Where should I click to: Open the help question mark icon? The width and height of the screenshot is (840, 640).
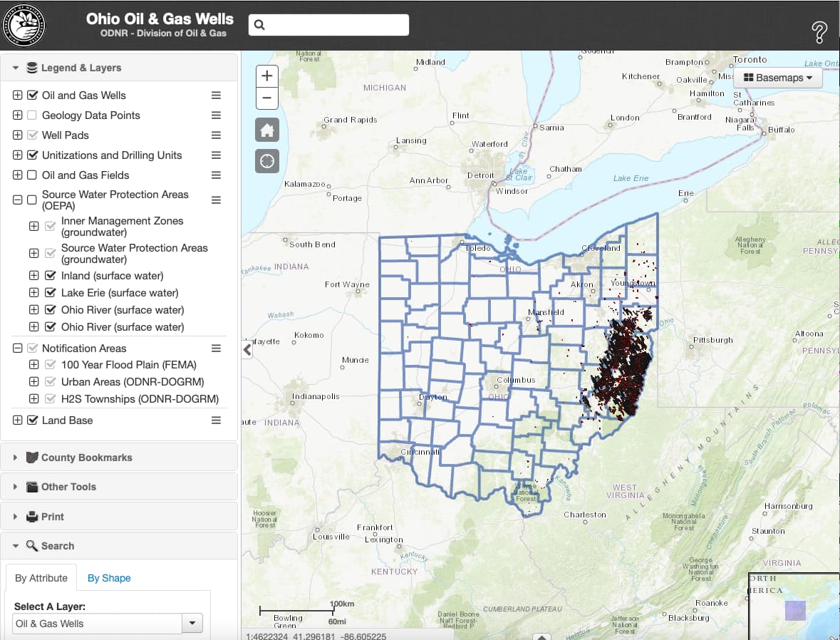click(x=819, y=32)
